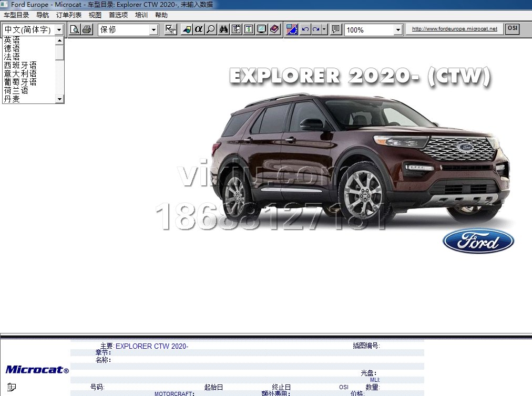Click the alpha symbol toolbar icon

[199, 29]
